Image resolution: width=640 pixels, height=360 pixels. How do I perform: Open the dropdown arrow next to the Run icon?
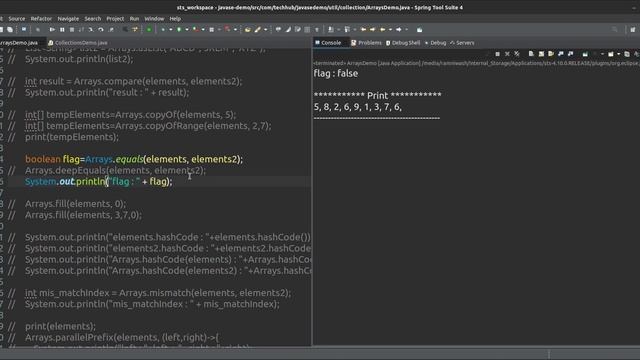coord(187,29)
